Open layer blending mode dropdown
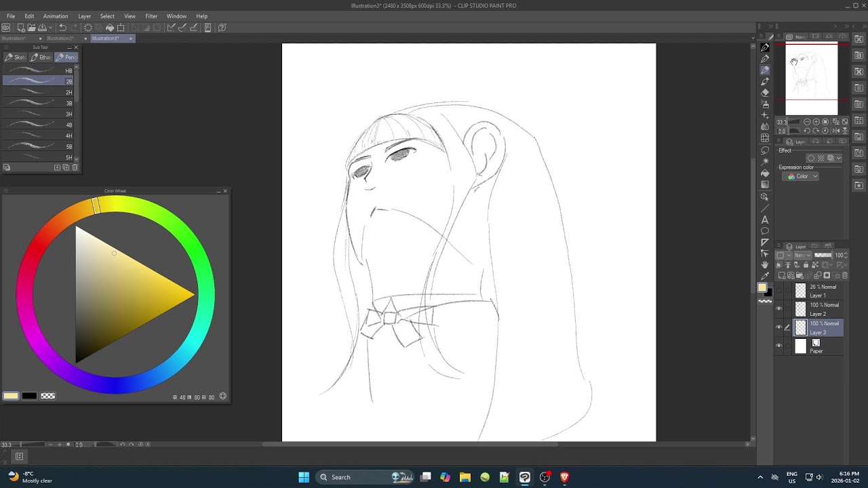This screenshot has width=868, height=488. coord(803,256)
